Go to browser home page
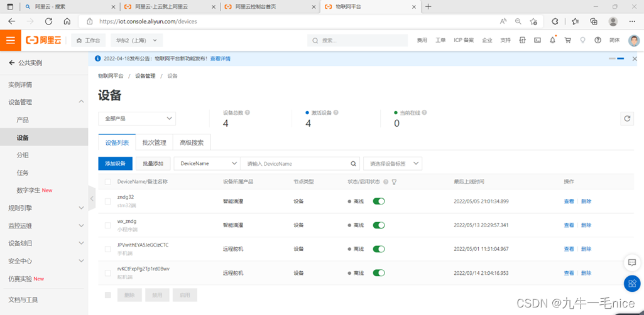 tap(67, 21)
